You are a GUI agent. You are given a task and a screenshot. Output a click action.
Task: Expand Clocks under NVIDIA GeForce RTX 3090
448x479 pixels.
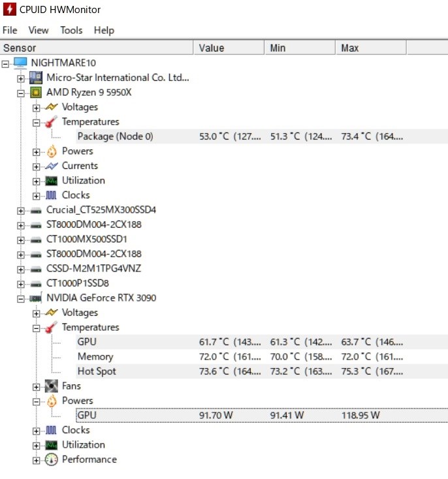click(36, 431)
